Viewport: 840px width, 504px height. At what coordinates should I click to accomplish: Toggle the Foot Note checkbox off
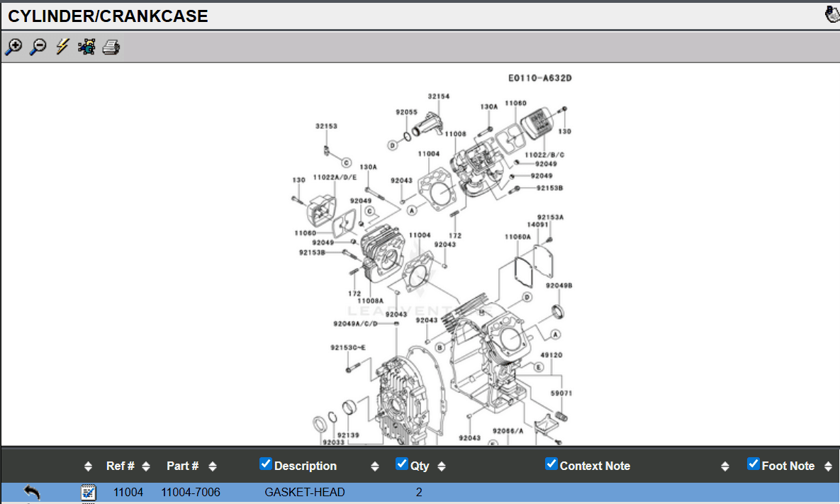753,466
